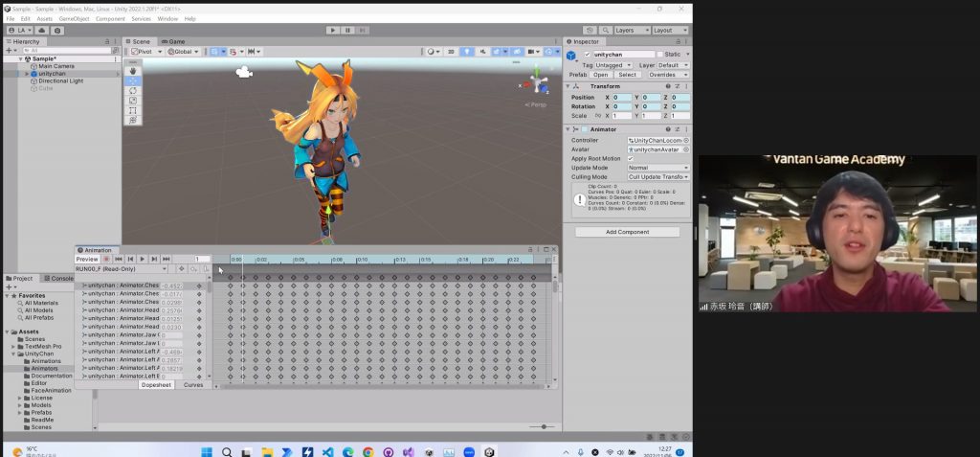Open the Culling Mode dropdown

(658, 177)
